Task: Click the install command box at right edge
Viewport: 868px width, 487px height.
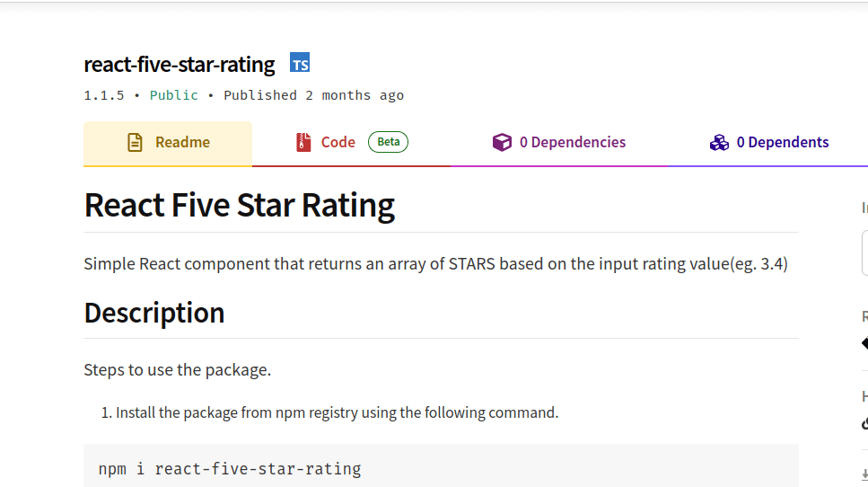Action: (x=864, y=252)
